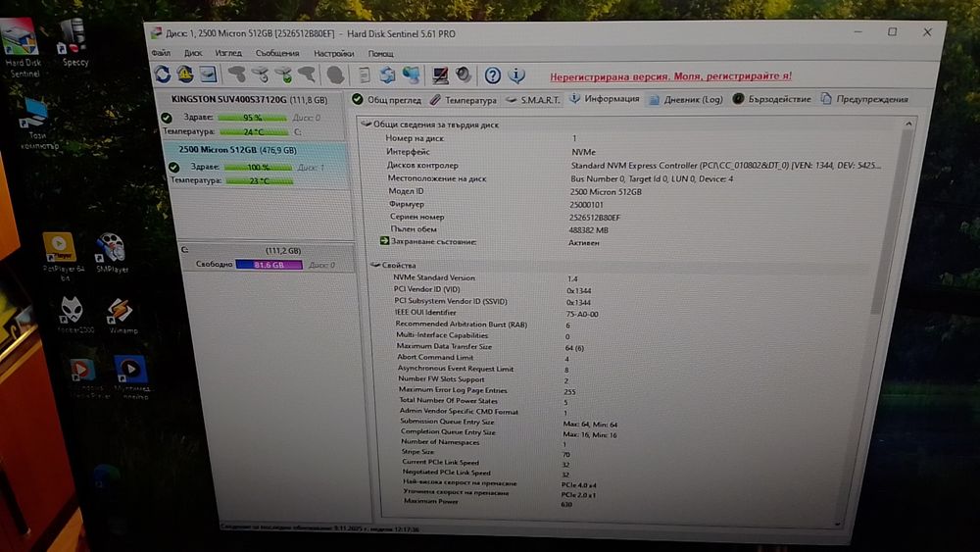Click the refresh icon with yellow warning triangle
This screenshot has height=552, width=980.
click(185, 75)
